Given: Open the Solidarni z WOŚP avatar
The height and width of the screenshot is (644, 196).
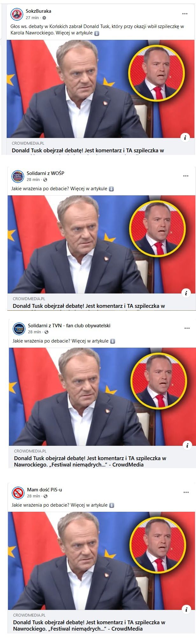Looking at the screenshot, I should 18,177.
